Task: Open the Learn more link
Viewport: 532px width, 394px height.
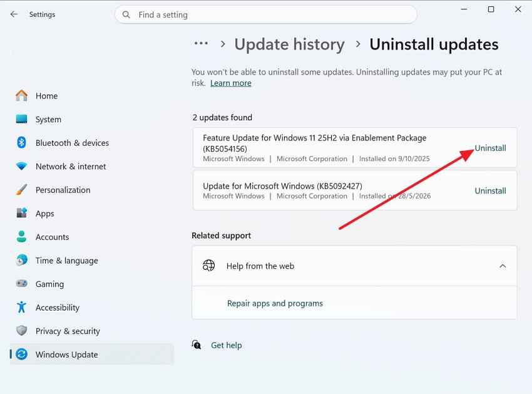Action: coord(231,83)
